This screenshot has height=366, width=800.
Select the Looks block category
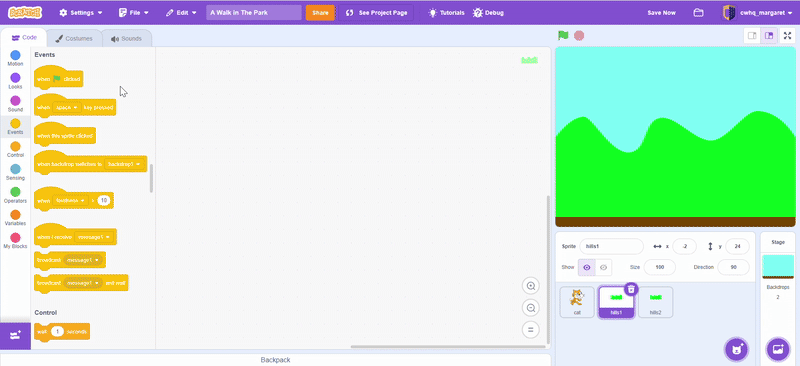point(15,81)
